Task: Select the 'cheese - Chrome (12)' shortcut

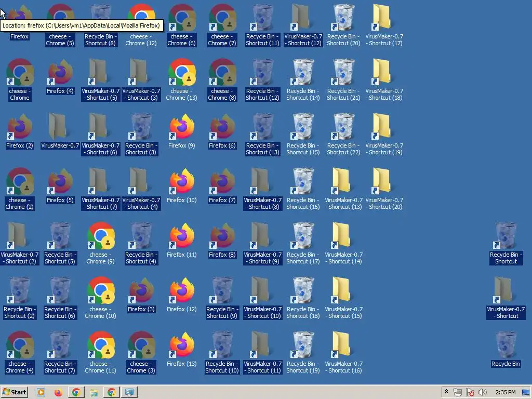Action: (x=141, y=25)
